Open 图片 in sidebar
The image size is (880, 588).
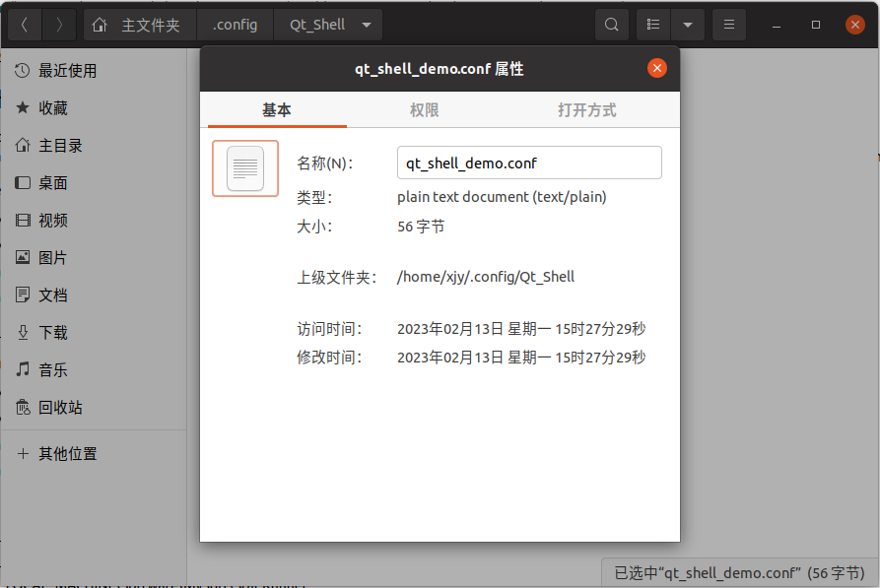(94, 257)
